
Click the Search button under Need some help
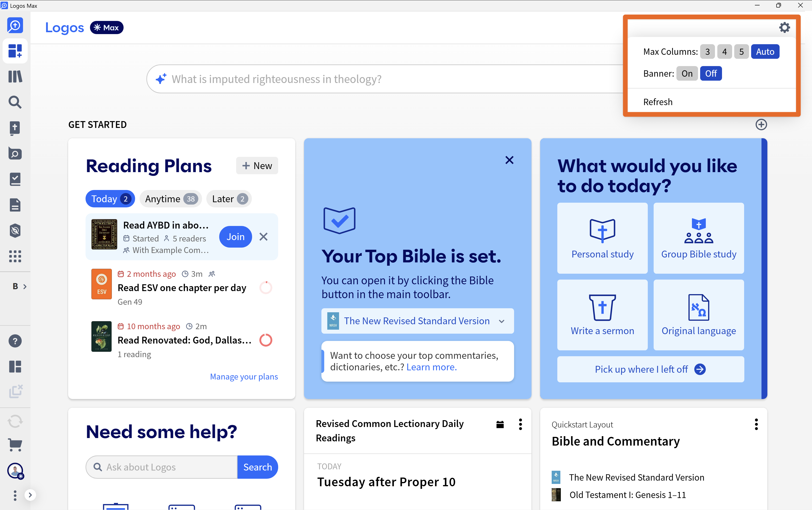[258, 467]
